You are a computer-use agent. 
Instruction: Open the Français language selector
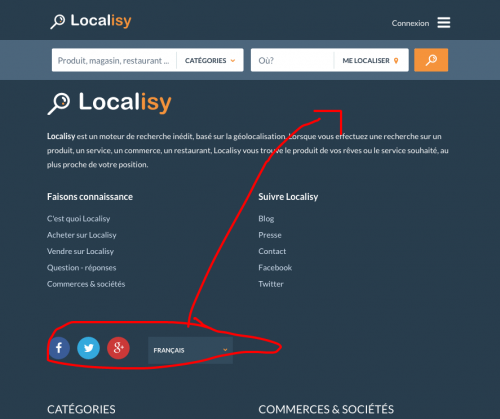(x=190, y=350)
